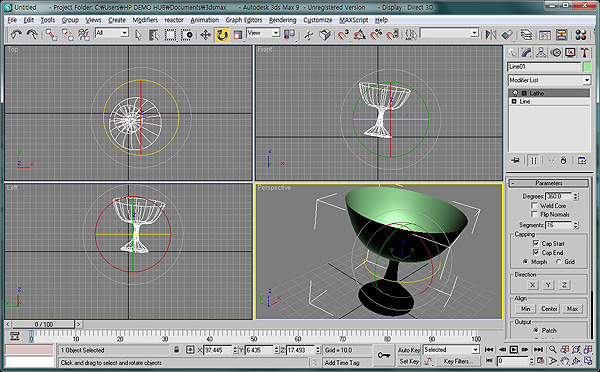Toggle the Lathe modifier lightbulb visibility
This screenshot has height=372, width=600.
point(515,93)
